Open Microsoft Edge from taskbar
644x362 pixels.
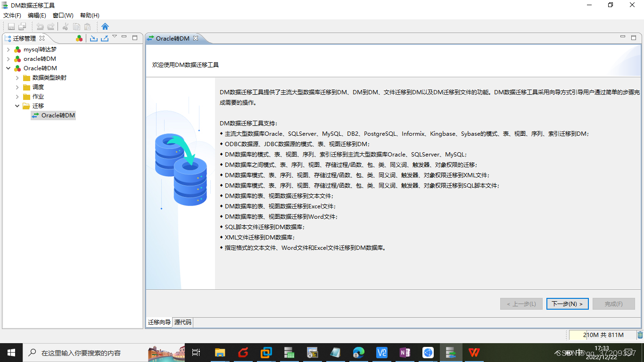click(x=359, y=353)
